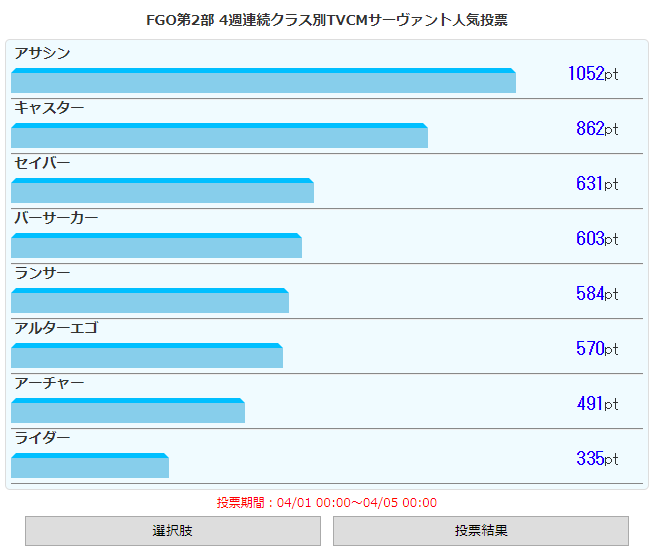Click the 選択肢 button
The height and width of the screenshot is (552, 658).
coord(172,531)
